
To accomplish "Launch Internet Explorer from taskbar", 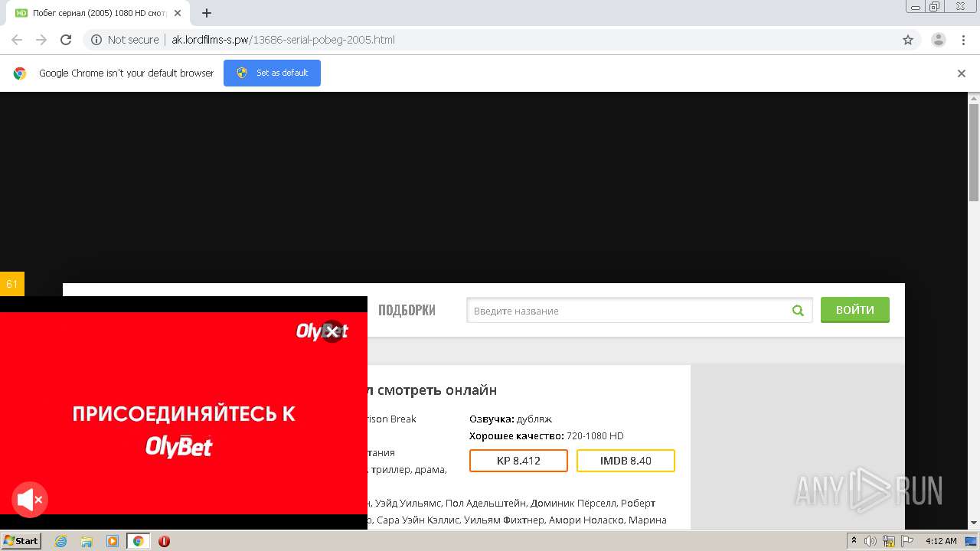I will click(60, 541).
